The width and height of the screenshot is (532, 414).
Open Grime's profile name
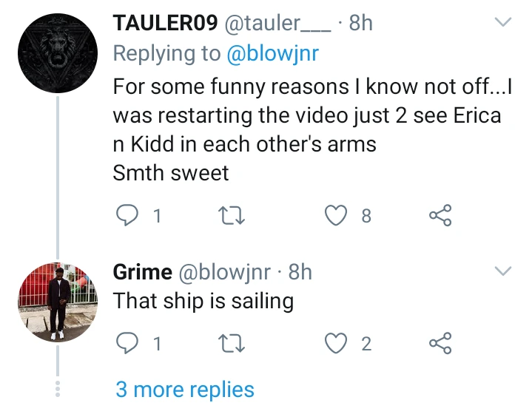point(142,272)
